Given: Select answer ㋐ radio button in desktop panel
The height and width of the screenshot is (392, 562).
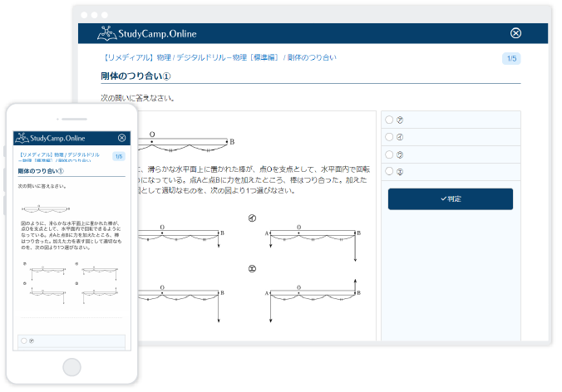Looking at the screenshot, I should (x=389, y=120).
